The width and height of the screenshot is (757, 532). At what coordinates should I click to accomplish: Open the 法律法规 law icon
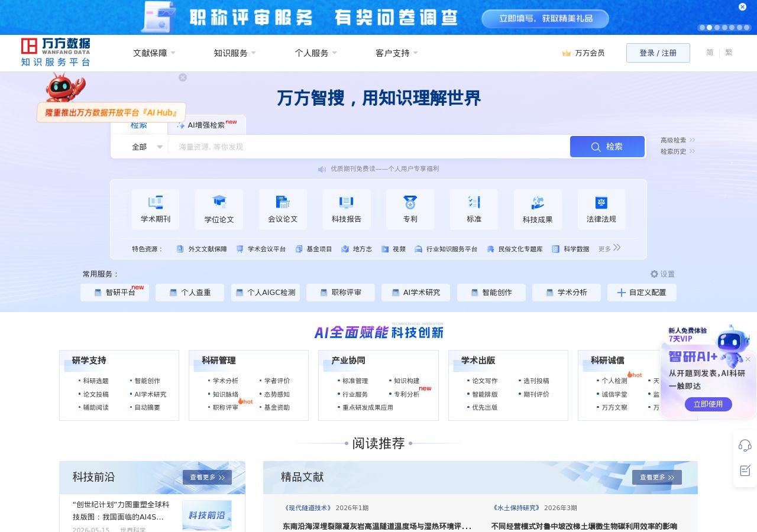click(x=601, y=202)
